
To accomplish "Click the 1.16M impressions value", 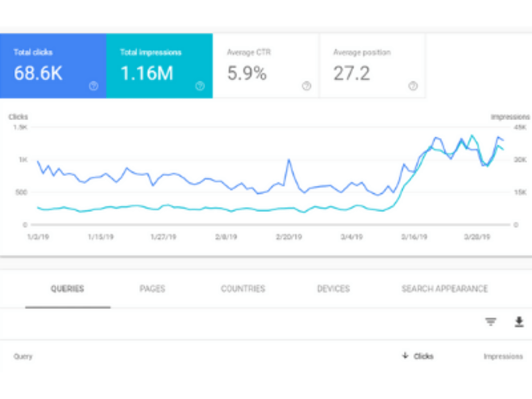I will click(147, 73).
